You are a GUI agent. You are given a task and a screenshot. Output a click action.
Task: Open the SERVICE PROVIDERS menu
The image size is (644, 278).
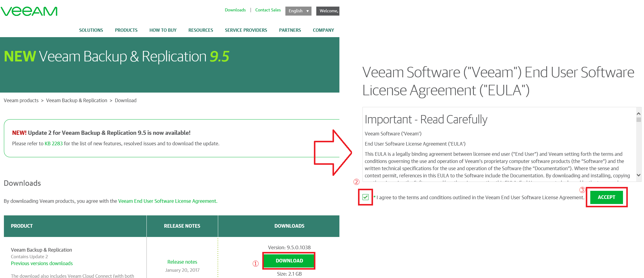[x=246, y=30]
